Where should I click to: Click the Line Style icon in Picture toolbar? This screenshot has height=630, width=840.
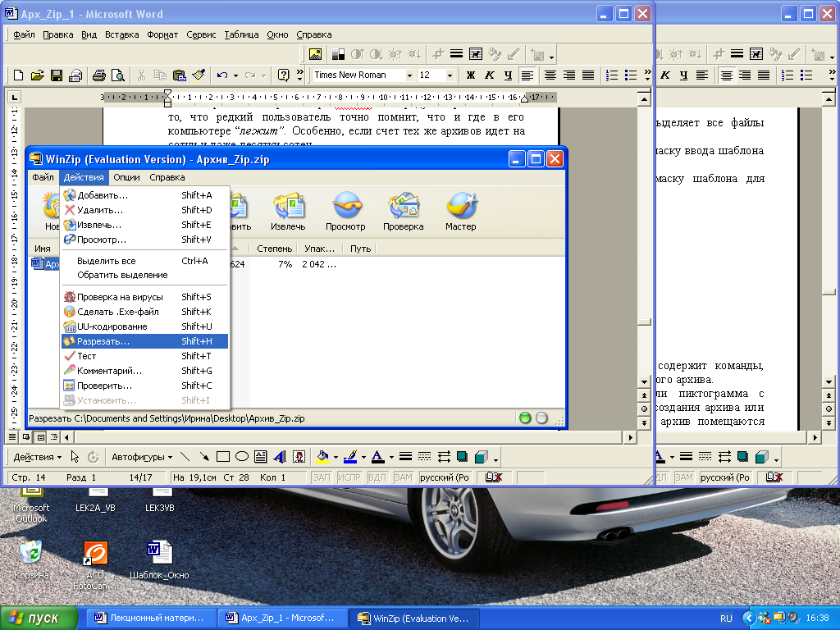pos(456,54)
